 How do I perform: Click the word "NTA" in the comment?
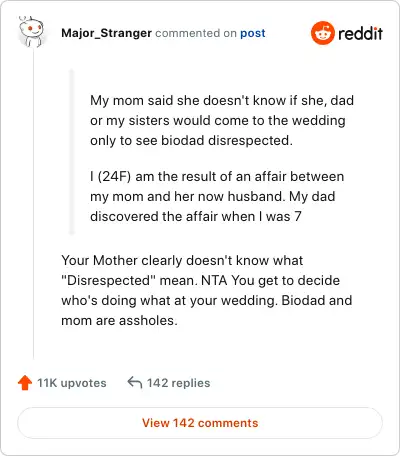click(x=214, y=280)
